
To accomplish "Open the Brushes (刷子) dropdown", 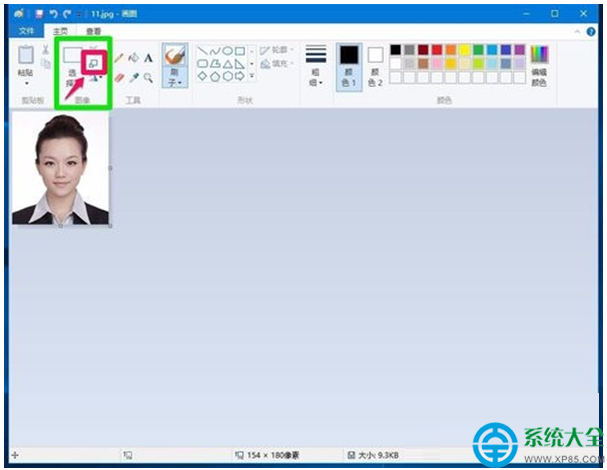I will [x=174, y=66].
